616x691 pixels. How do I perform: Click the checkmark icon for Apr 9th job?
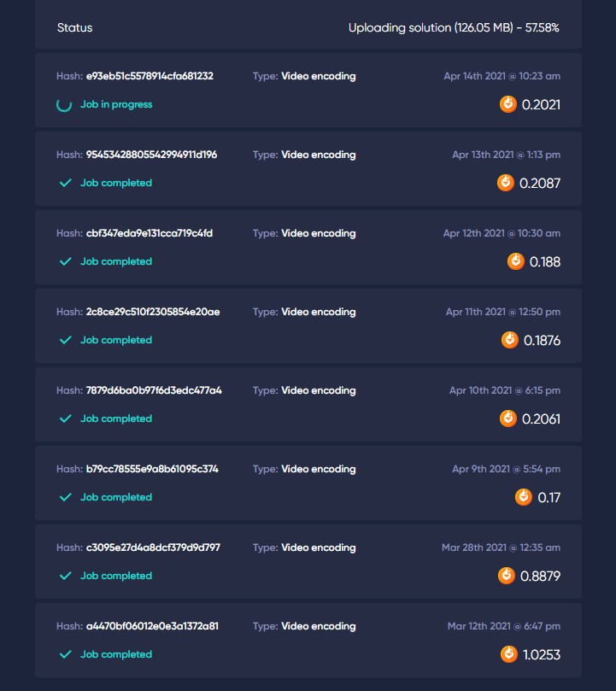(x=65, y=497)
